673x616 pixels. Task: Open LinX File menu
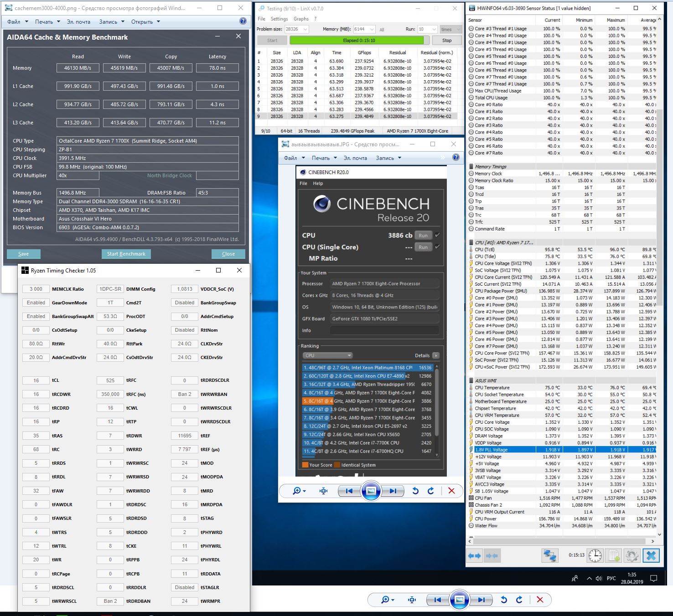click(x=261, y=19)
